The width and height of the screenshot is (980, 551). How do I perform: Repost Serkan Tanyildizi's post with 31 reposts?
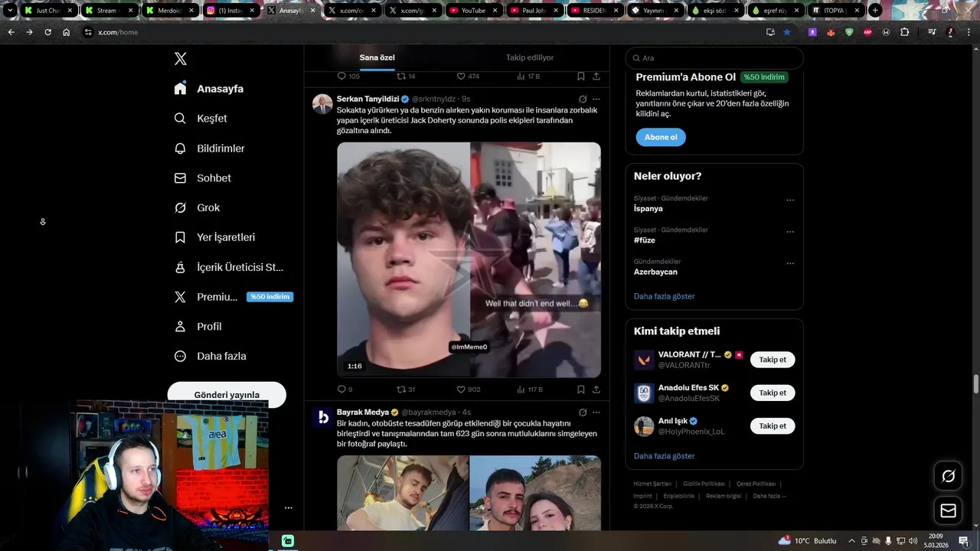(x=406, y=390)
